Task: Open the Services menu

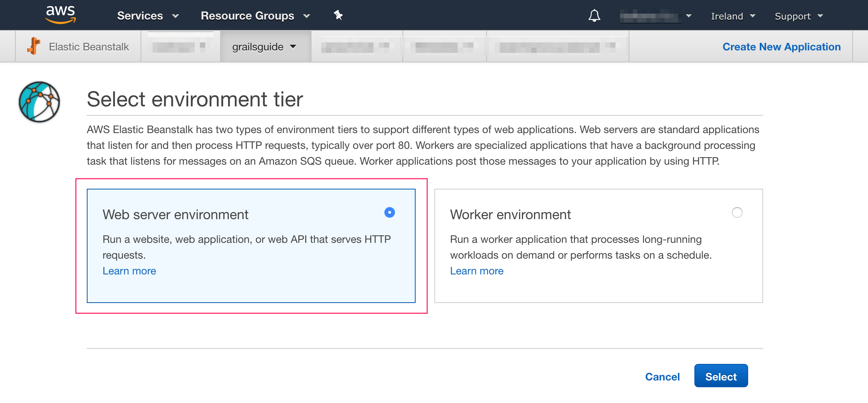Action: [148, 16]
